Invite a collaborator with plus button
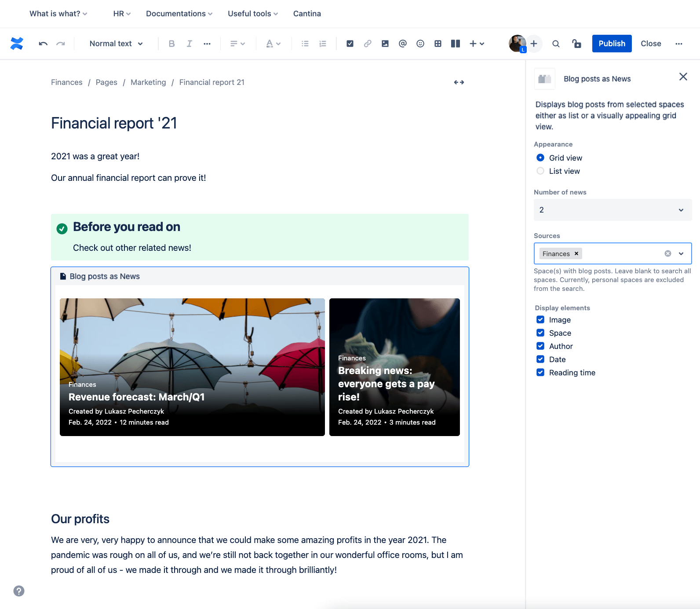The image size is (700, 609). pos(534,44)
